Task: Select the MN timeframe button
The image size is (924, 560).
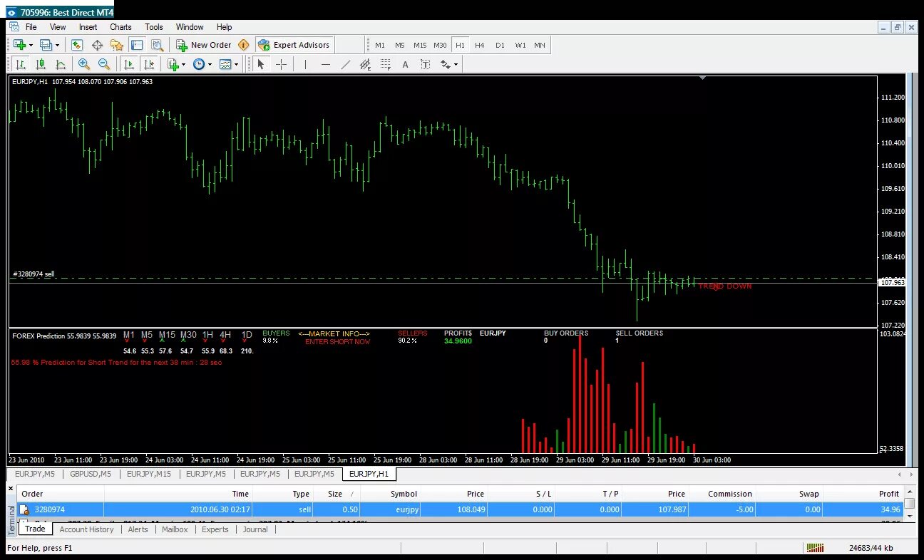Action: pos(540,45)
